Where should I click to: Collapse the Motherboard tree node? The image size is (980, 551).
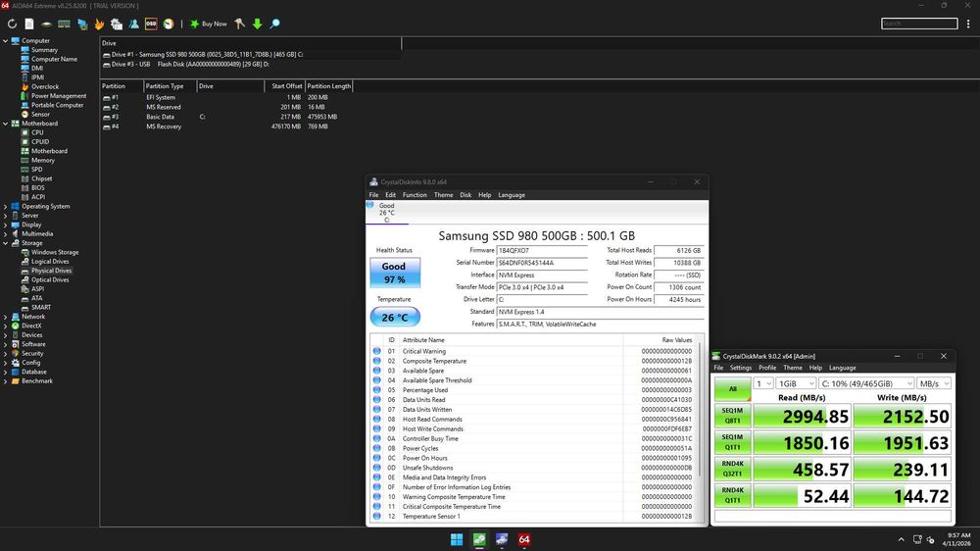(x=5, y=124)
